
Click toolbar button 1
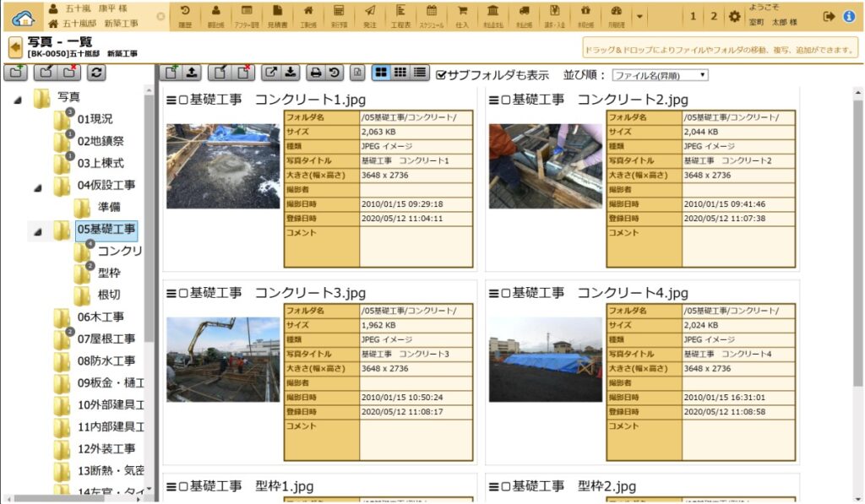[693, 17]
